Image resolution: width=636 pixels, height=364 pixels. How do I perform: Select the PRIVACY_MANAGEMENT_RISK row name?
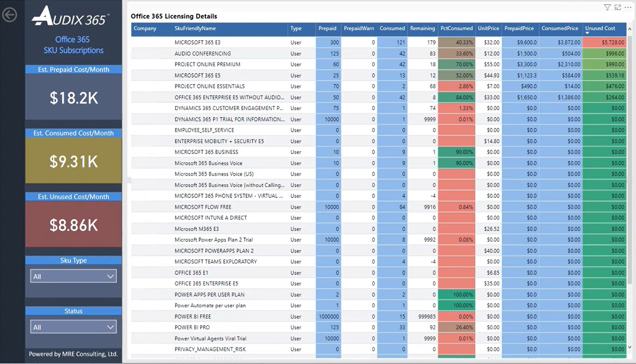tap(210, 350)
